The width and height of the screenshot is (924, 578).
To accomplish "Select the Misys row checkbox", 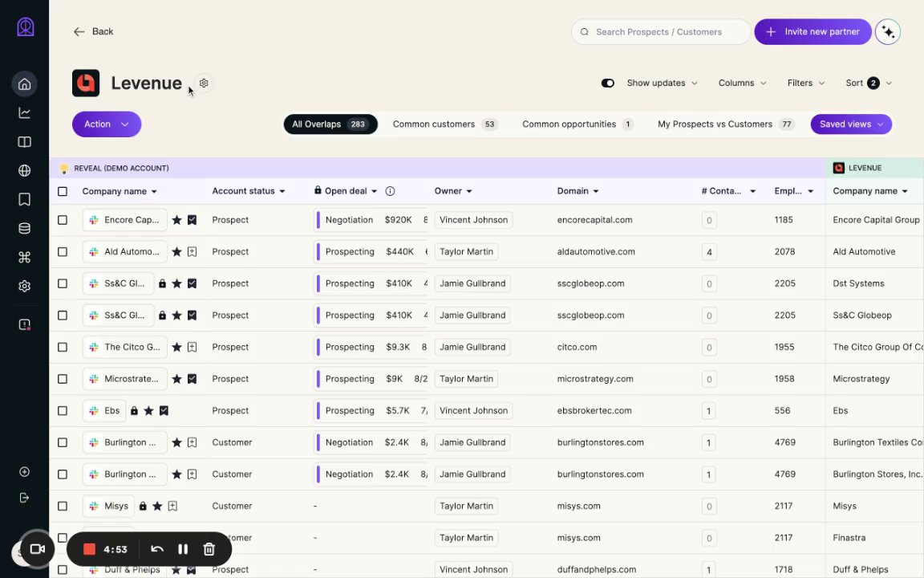I will [63, 506].
